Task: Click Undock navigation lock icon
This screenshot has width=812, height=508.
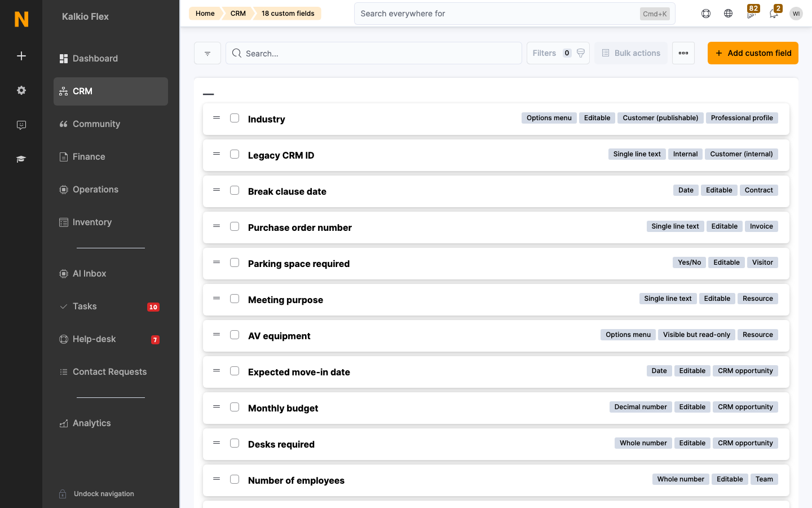Action: [63, 494]
